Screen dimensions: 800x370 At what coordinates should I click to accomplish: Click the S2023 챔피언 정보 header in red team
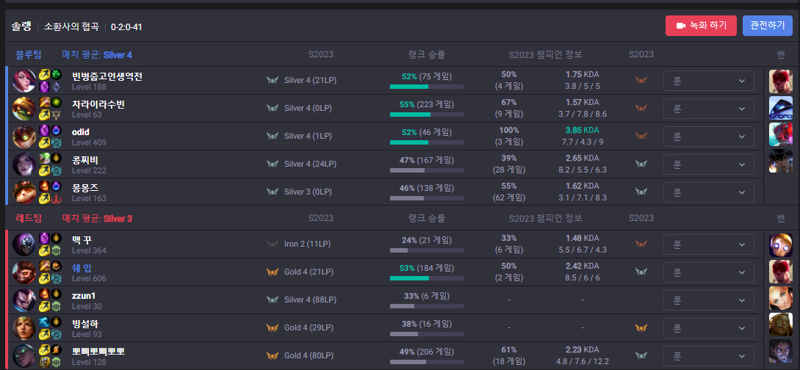tap(545, 218)
